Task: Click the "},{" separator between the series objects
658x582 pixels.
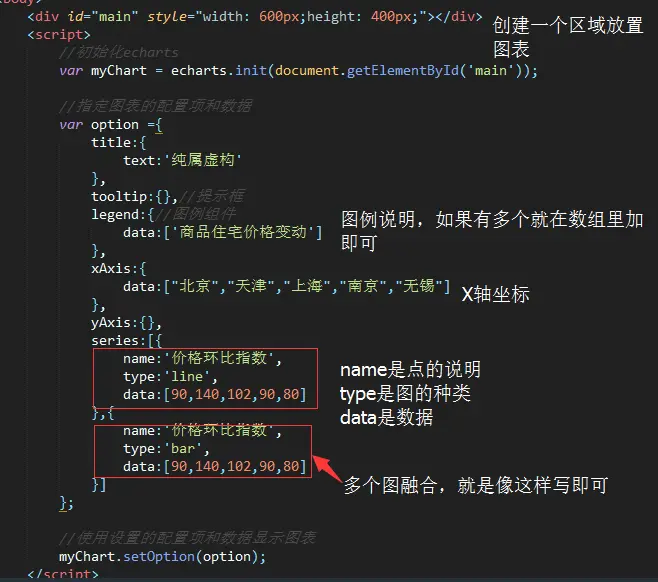Action: tap(103, 413)
